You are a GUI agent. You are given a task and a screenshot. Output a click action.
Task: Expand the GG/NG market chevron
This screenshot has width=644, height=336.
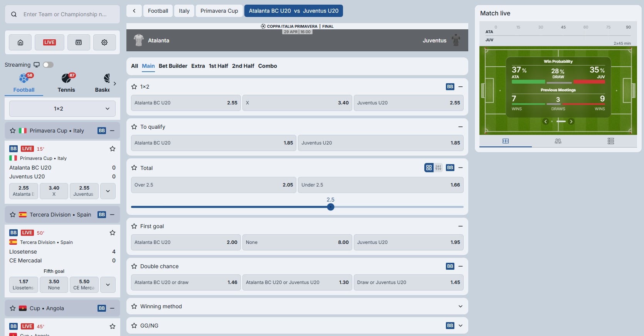coord(460,326)
